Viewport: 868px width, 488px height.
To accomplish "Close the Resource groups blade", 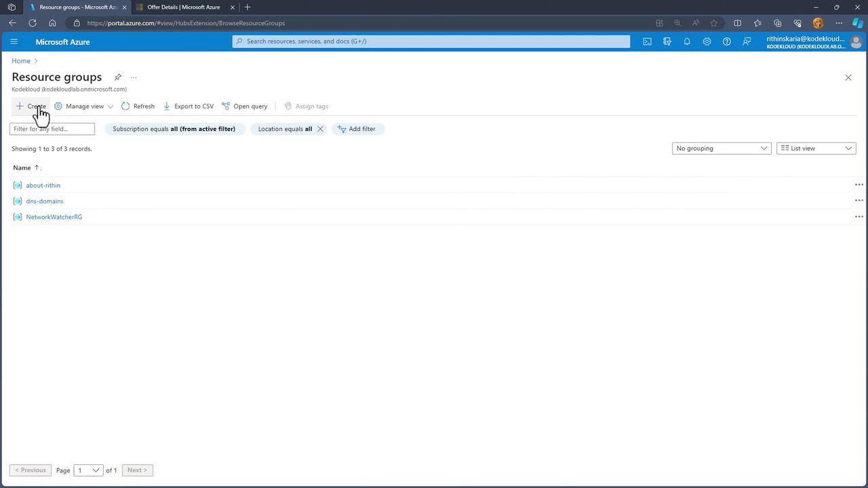I will (848, 78).
